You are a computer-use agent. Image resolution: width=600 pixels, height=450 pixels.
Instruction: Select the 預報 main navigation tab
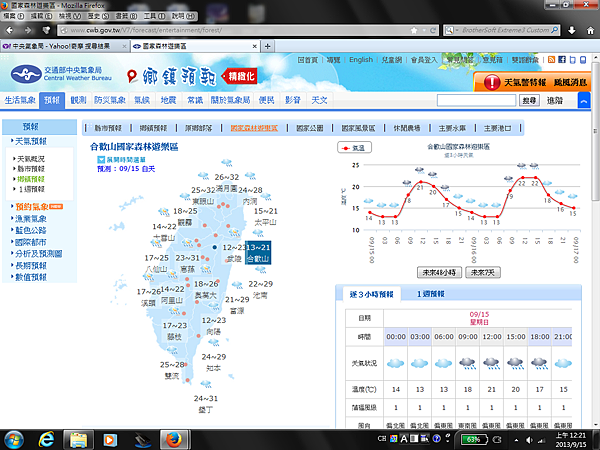(x=52, y=101)
